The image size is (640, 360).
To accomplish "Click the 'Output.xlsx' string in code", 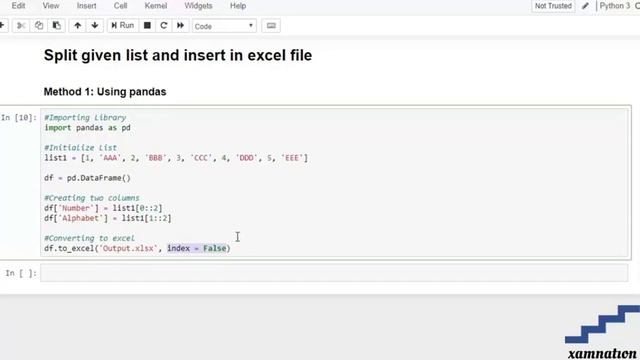I will click(x=128, y=248).
